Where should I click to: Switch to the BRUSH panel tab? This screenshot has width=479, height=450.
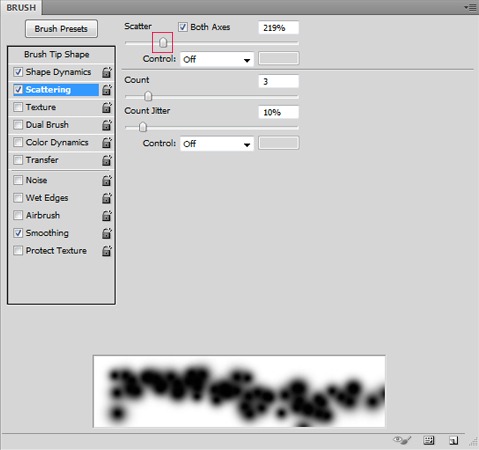(x=21, y=7)
